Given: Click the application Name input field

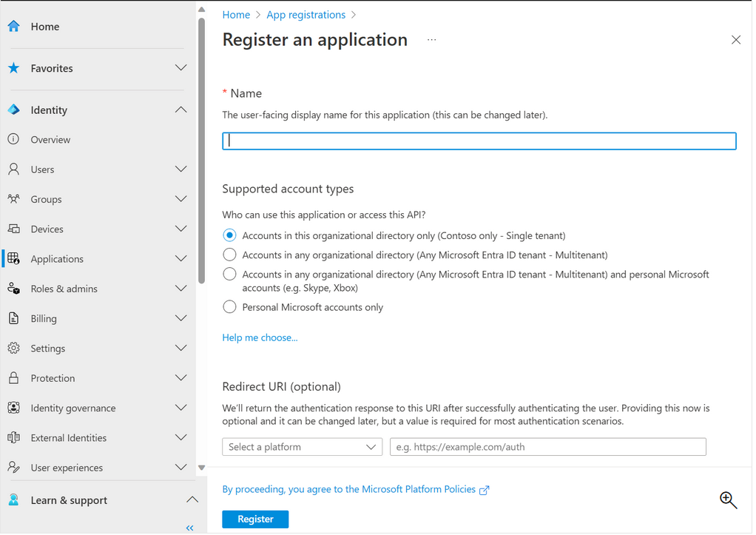Looking at the screenshot, I should [x=479, y=141].
